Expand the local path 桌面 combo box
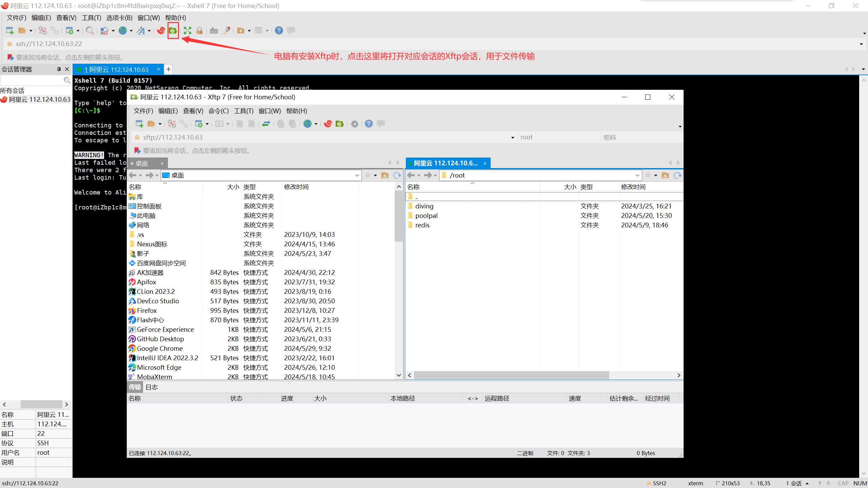868x488 pixels. (357, 176)
